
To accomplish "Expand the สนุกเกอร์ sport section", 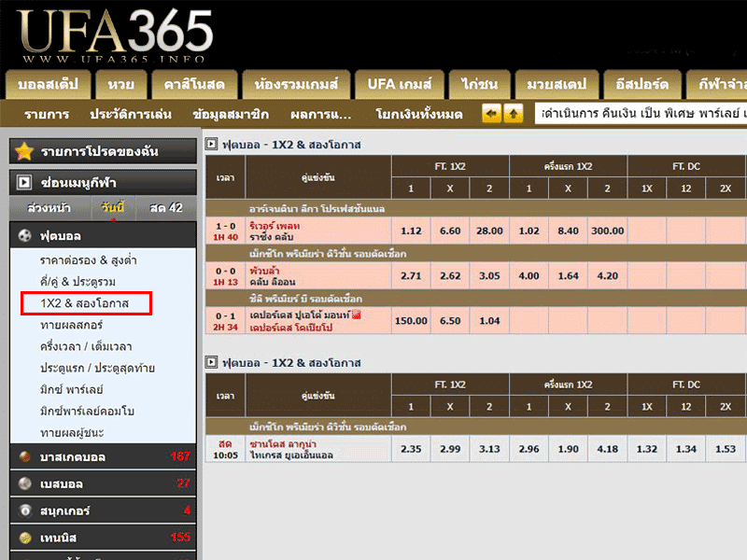I will coord(103,511).
